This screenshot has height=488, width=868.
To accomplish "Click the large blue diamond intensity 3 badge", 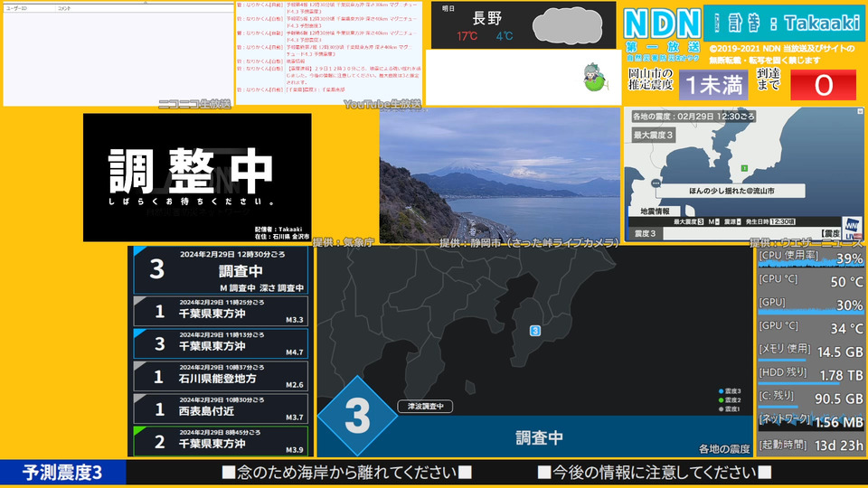I will (358, 416).
